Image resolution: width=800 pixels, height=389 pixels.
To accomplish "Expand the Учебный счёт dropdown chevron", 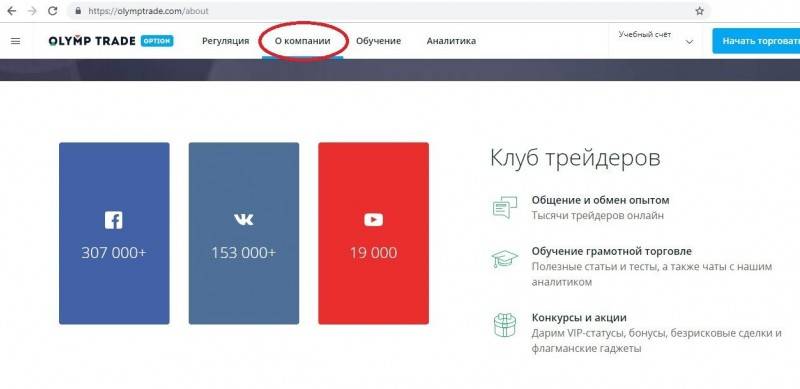I will tap(689, 42).
